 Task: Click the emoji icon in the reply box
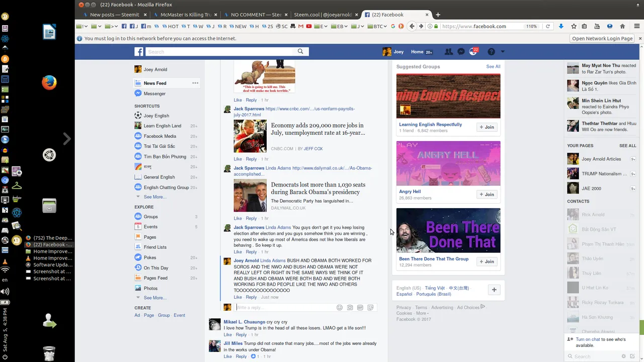(x=340, y=307)
